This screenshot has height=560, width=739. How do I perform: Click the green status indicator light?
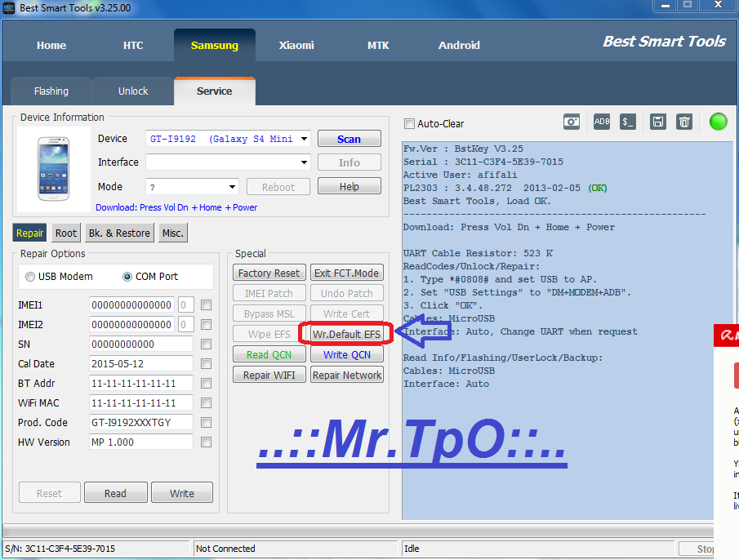pos(719,122)
